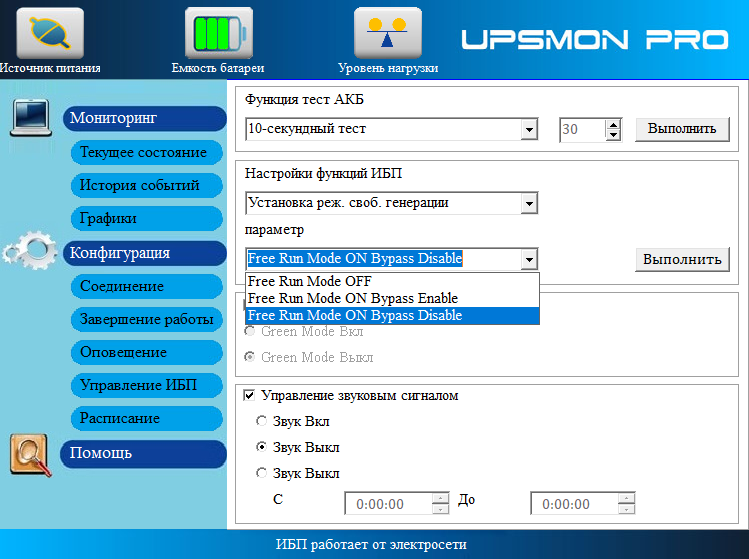Open the Графики page
749x559 pixels.
click(147, 218)
